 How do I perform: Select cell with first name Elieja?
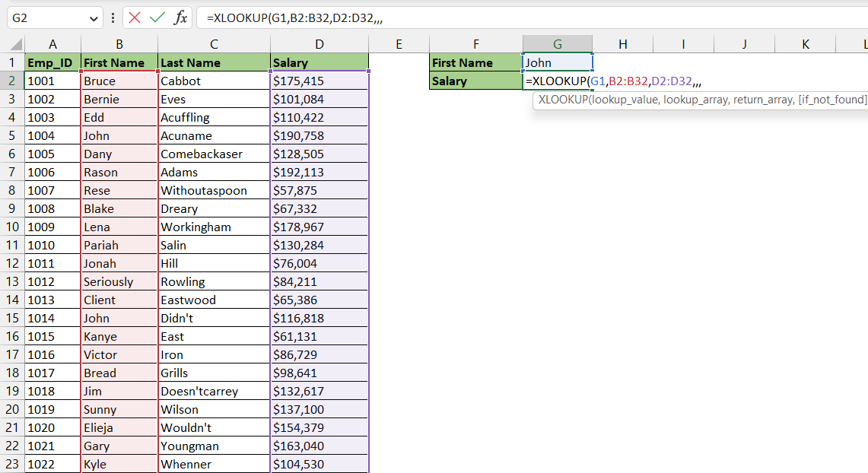point(119,427)
